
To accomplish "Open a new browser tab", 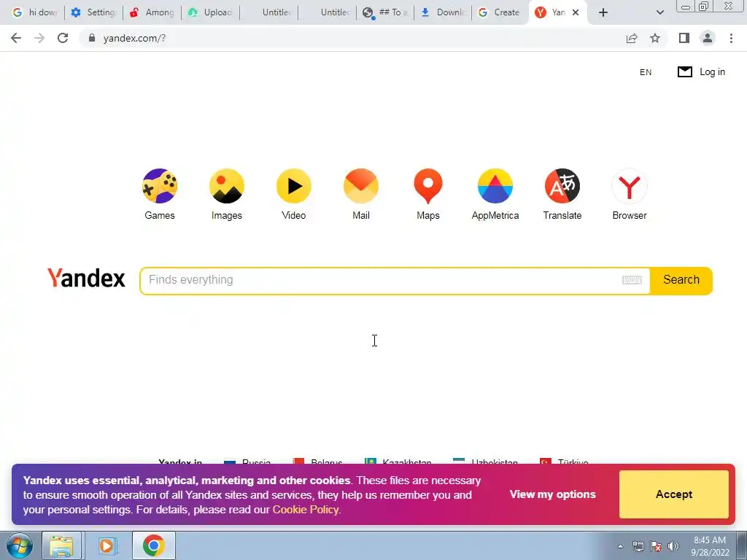I will (603, 12).
